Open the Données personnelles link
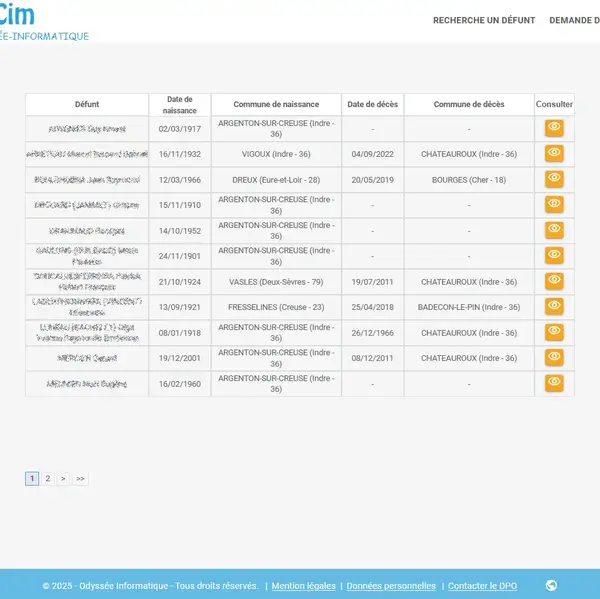The height and width of the screenshot is (599, 600). [391, 586]
